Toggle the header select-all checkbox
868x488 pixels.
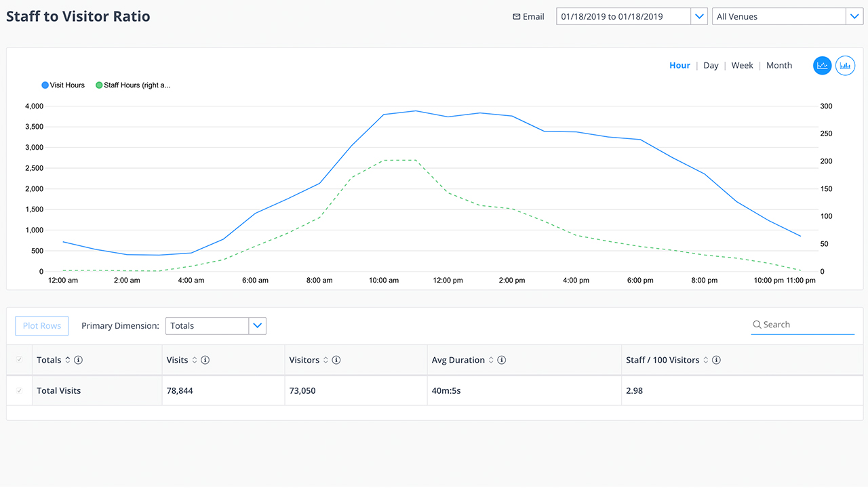coord(19,360)
